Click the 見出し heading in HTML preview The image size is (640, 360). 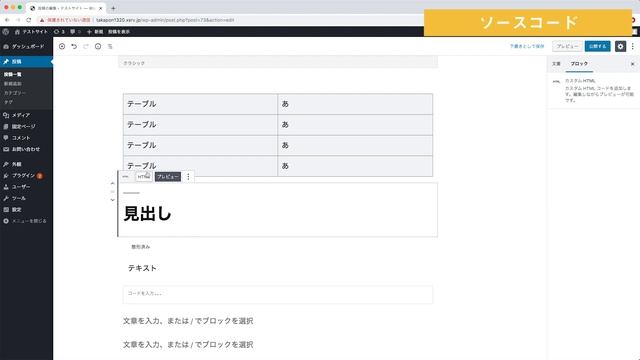tap(147, 214)
